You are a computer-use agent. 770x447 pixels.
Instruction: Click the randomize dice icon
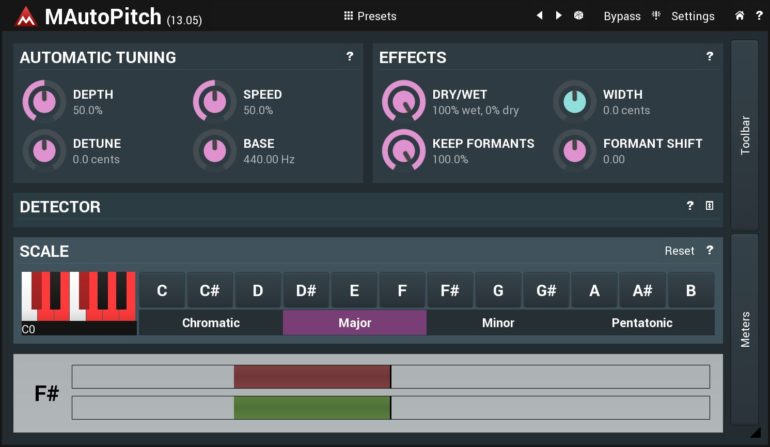[x=578, y=16]
